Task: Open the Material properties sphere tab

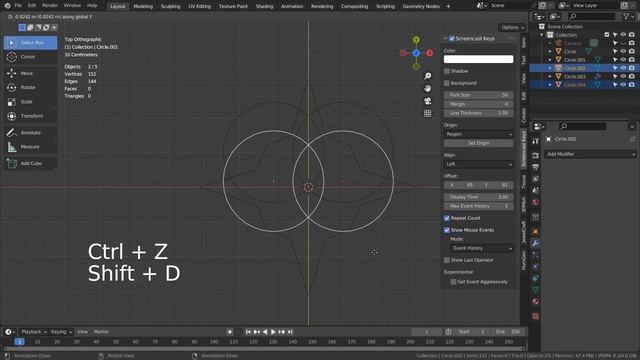Action: point(536,301)
